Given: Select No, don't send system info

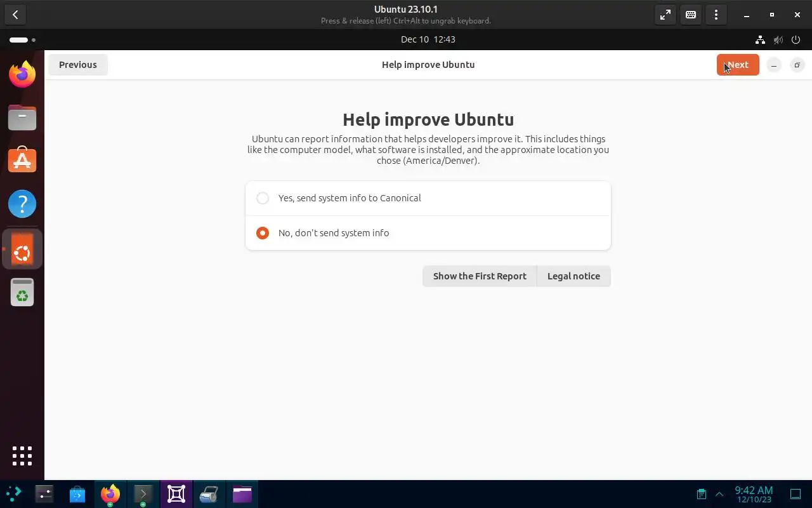Looking at the screenshot, I should click(428, 233).
